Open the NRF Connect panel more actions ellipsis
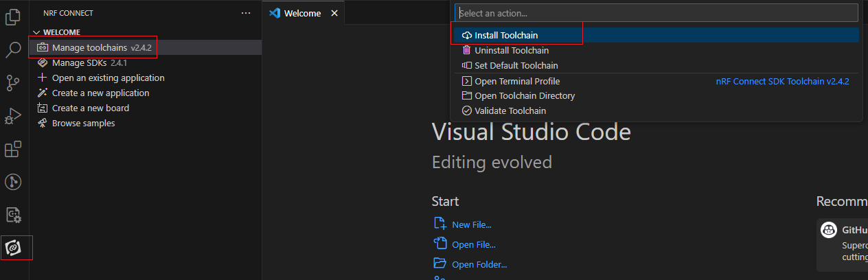 pyautogui.click(x=246, y=13)
